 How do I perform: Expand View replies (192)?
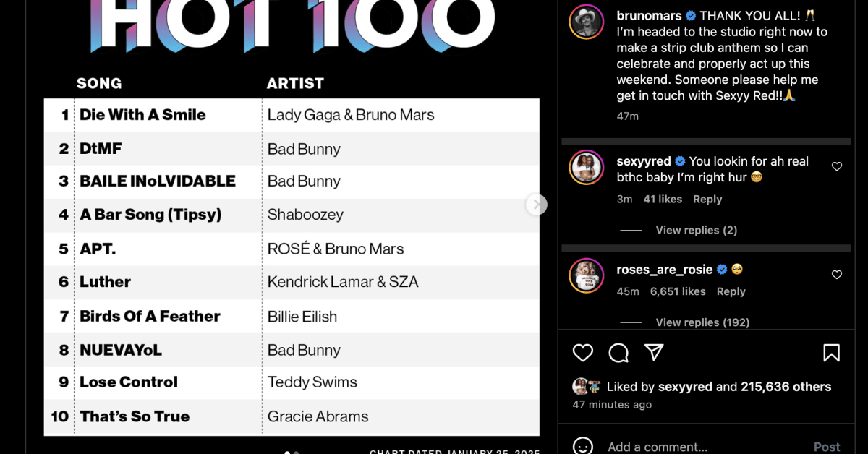click(702, 322)
